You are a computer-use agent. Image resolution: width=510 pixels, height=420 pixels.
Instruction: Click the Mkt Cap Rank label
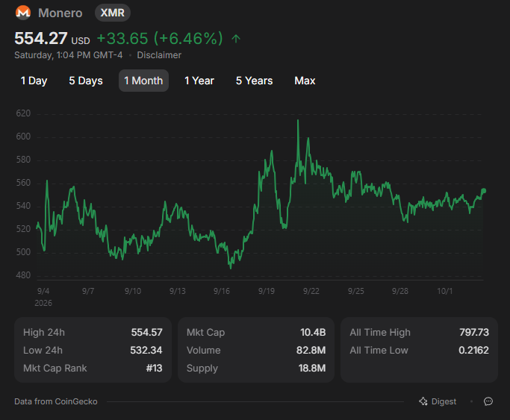pyautogui.click(x=55, y=369)
